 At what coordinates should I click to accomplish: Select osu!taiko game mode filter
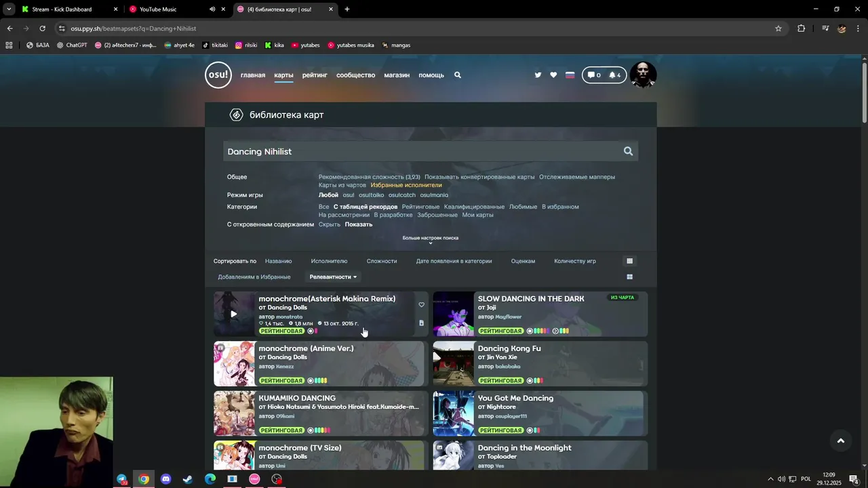371,195
